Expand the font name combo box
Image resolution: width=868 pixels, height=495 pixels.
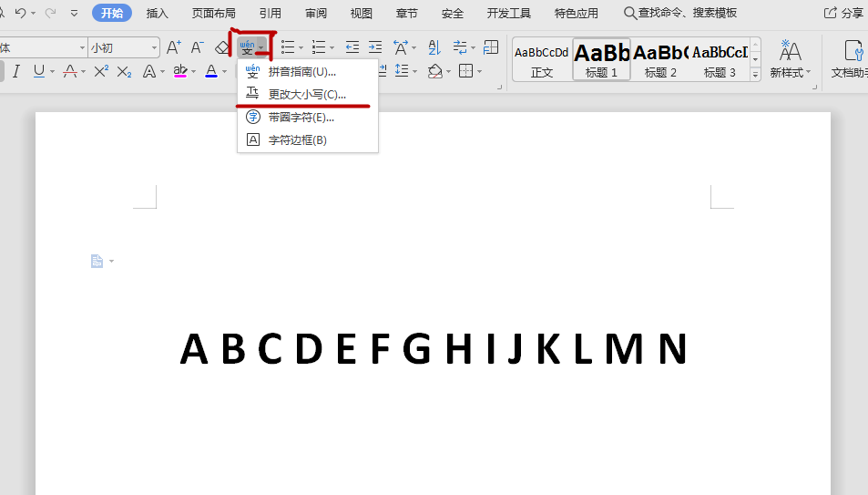[82, 48]
